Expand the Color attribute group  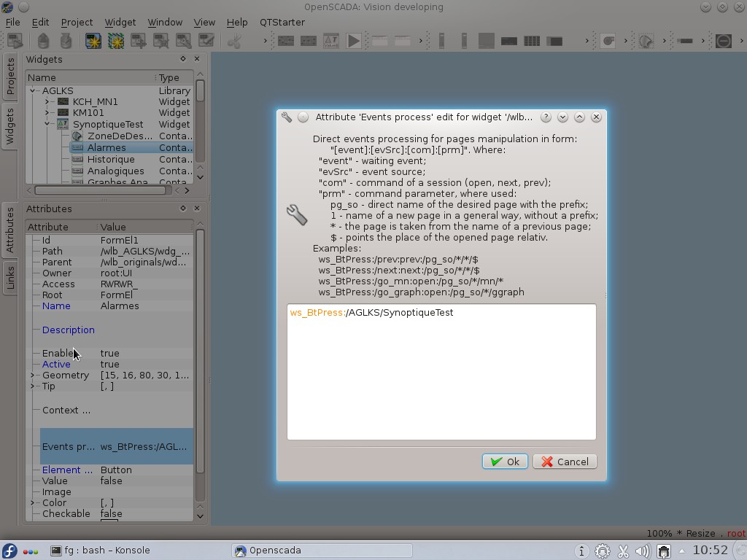point(32,503)
